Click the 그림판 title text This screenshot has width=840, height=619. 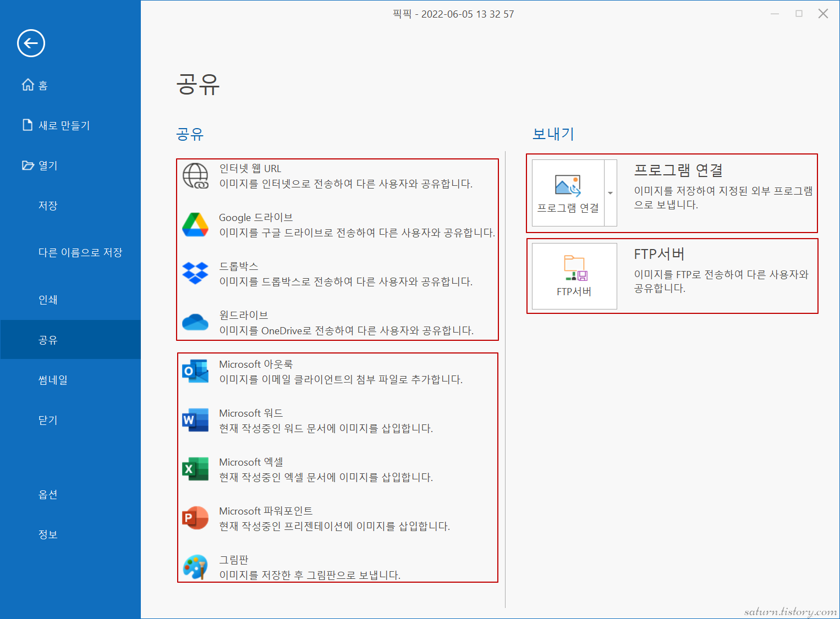click(234, 560)
